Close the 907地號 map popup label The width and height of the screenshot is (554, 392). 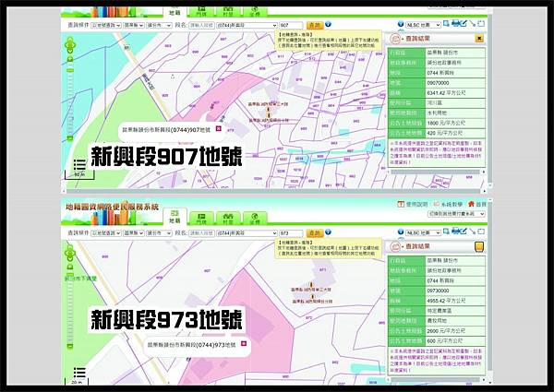[x=218, y=128]
